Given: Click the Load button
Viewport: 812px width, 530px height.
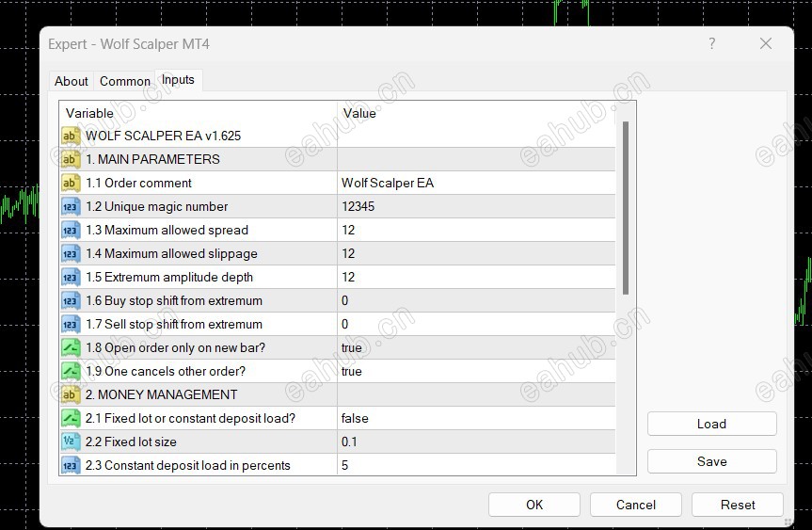Looking at the screenshot, I should 712,424.
